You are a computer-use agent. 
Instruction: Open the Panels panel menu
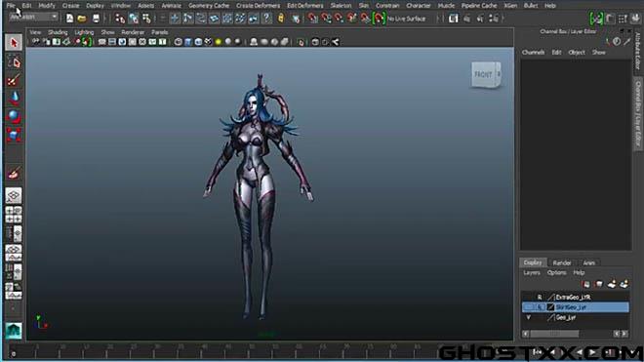[160, 32]
